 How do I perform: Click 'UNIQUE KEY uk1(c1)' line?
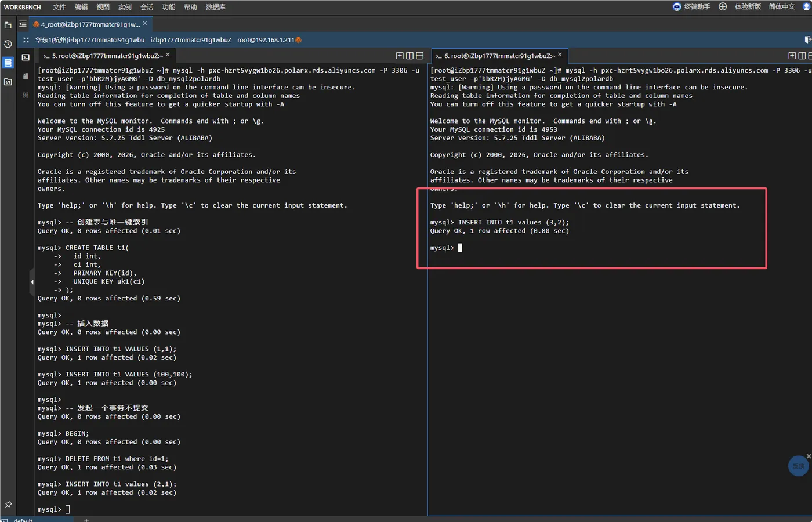click(x=109, y=281)
